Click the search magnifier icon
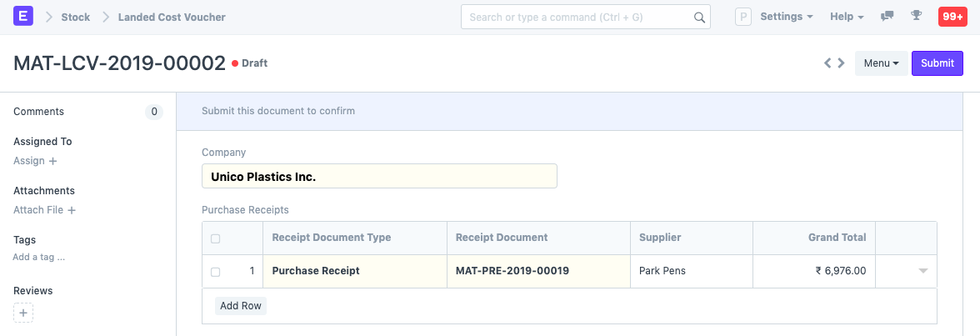Screen dimensions: 980x336 pos(699,18)
